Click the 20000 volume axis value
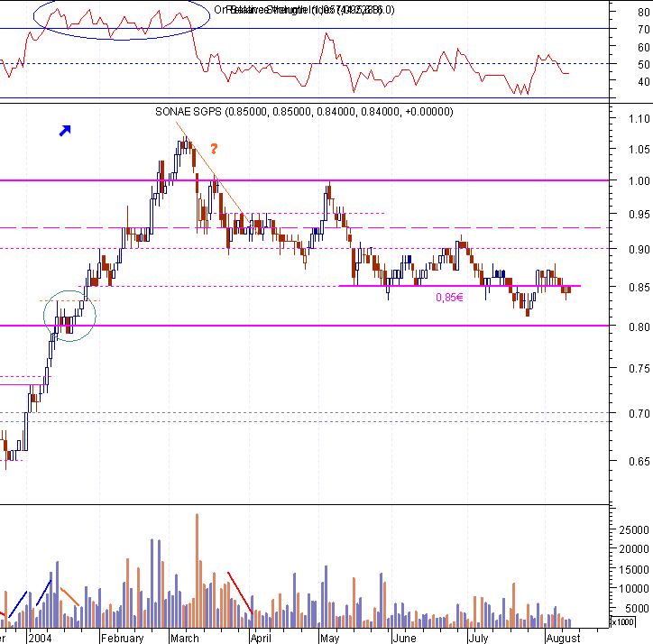 click(x=634, y=549)
